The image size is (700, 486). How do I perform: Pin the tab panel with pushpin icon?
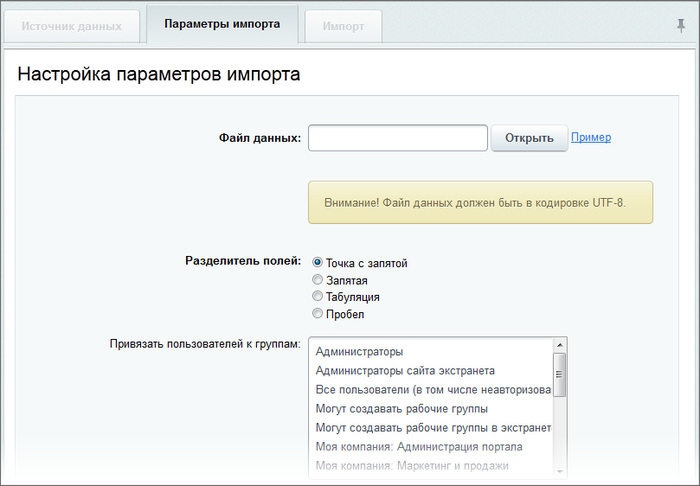(681, 25)
